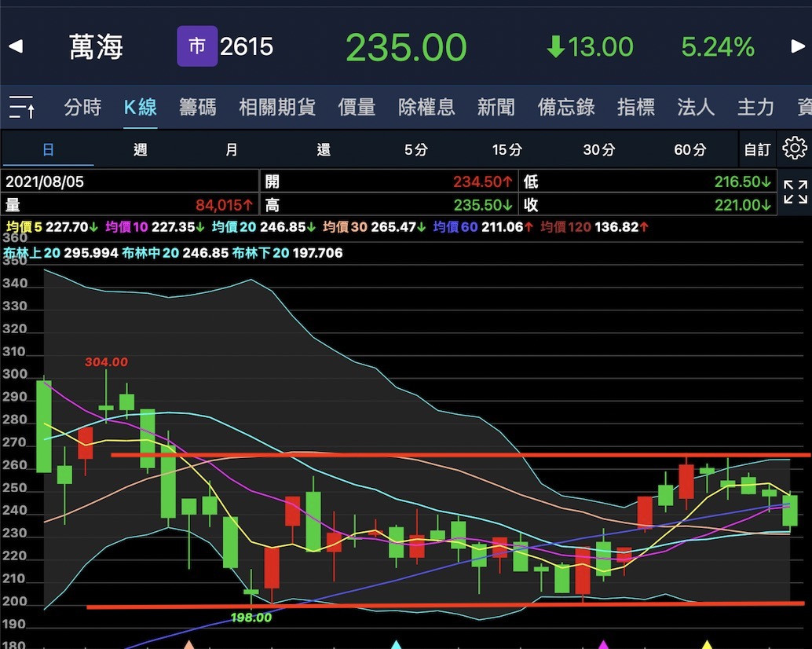812x649 pixels.
Task: Switch to 15分 interval
Action: [507, 150]
